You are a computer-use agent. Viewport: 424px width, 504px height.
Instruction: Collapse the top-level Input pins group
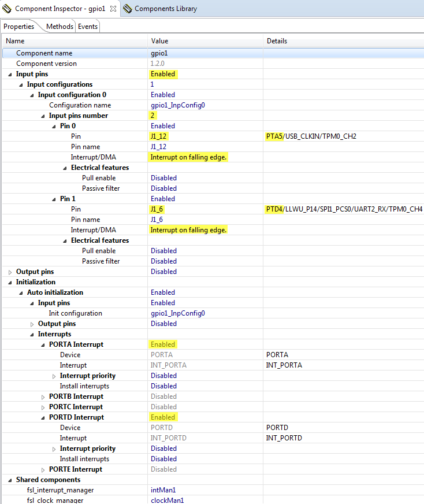pyautogui.click(x=10, y=75)
